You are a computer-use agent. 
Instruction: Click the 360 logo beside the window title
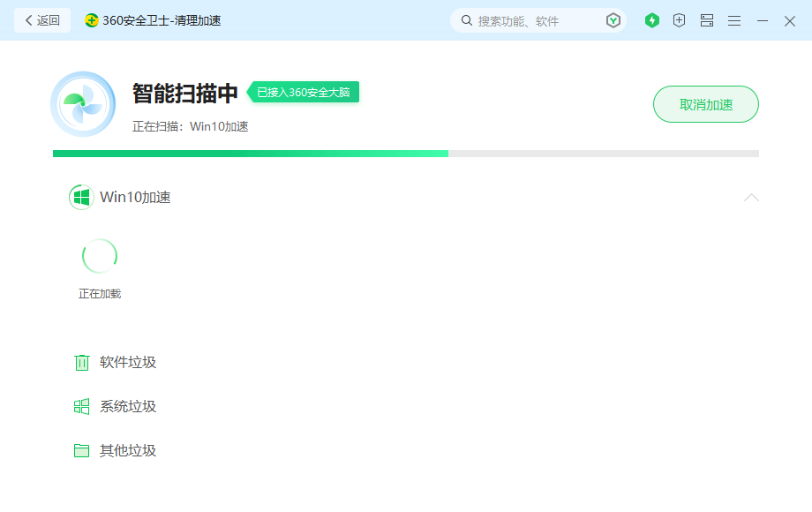pos(91,20)
